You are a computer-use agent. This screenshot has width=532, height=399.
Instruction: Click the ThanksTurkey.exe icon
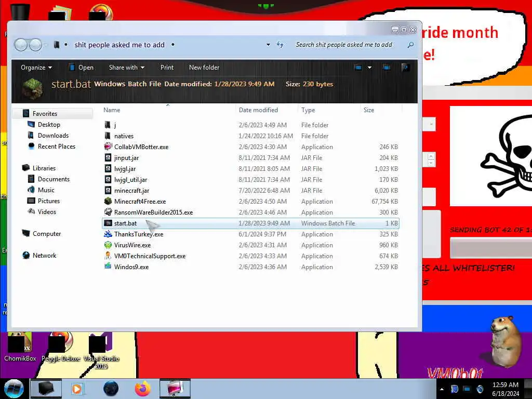pyautogui.click(x=108, y=234)
